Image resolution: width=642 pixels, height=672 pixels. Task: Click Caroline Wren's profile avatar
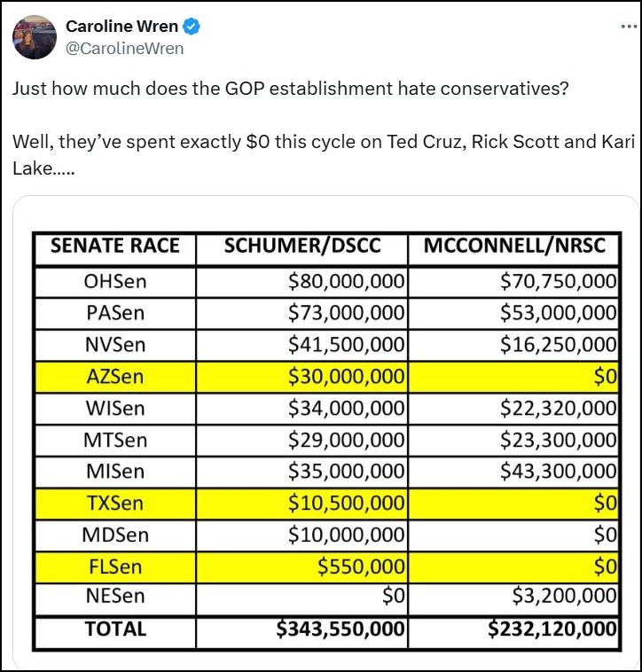(35, 37)
